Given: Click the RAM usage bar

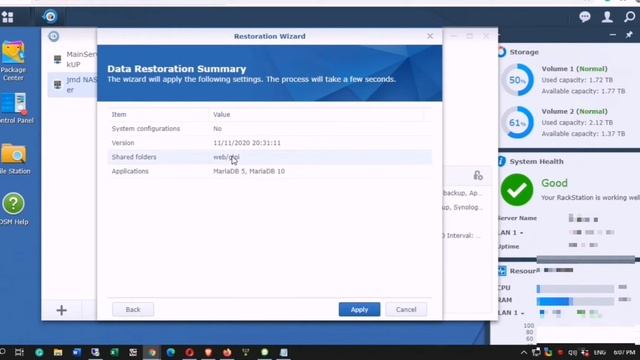Looking at the screenshot, I should (575, 301).
